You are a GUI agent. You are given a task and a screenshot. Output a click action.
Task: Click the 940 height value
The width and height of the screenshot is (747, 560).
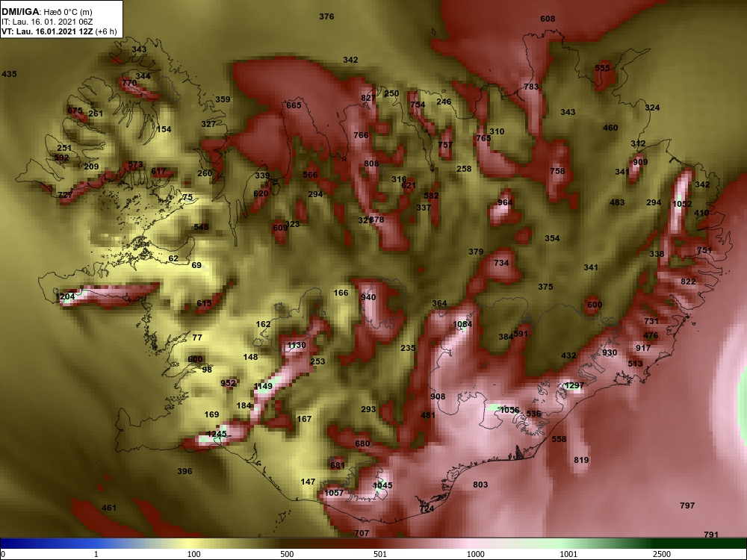point(368,297)
